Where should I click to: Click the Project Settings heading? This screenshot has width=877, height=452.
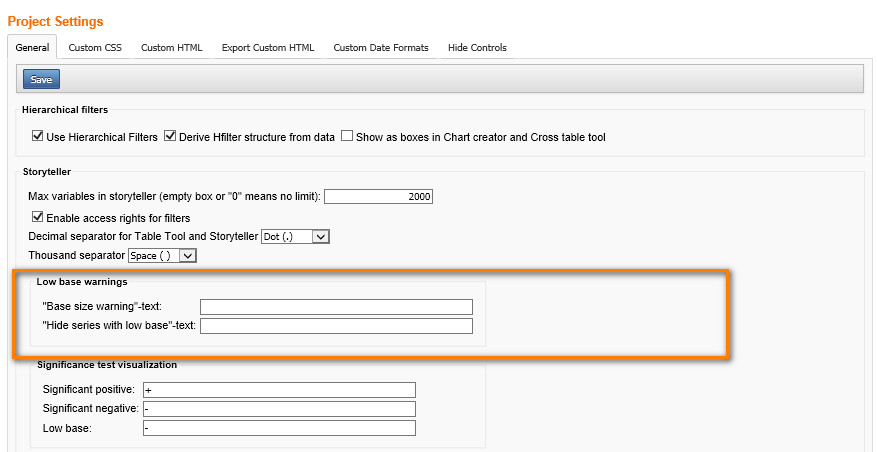55,21
